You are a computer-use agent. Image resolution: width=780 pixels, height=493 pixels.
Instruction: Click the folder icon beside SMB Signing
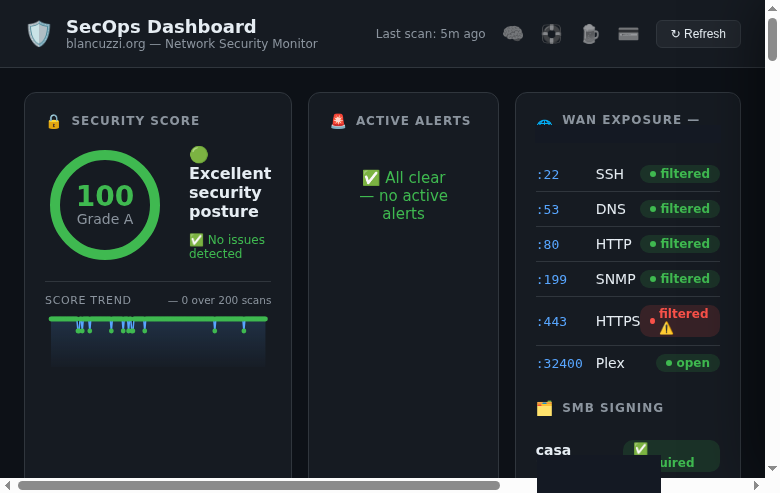coord(544,408)
